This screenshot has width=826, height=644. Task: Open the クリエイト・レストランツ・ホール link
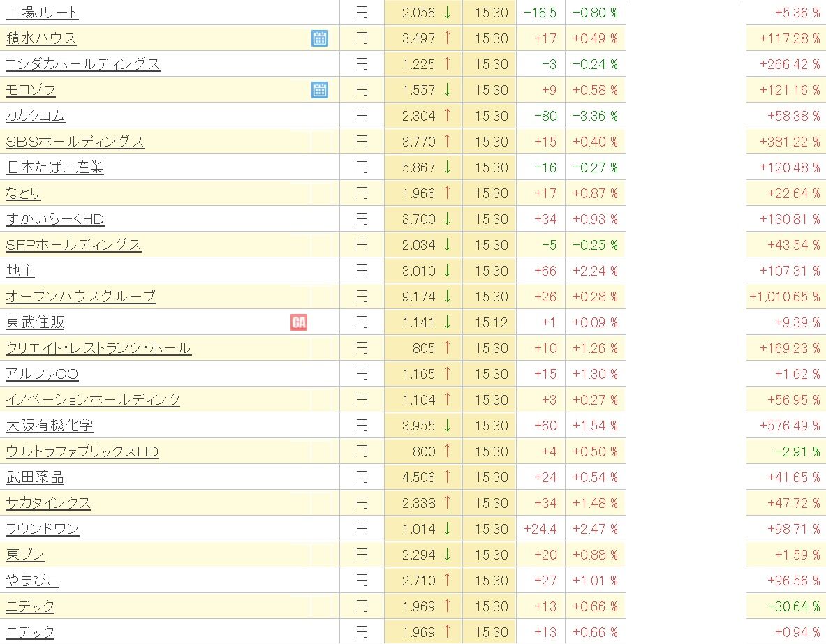[98, 348]
